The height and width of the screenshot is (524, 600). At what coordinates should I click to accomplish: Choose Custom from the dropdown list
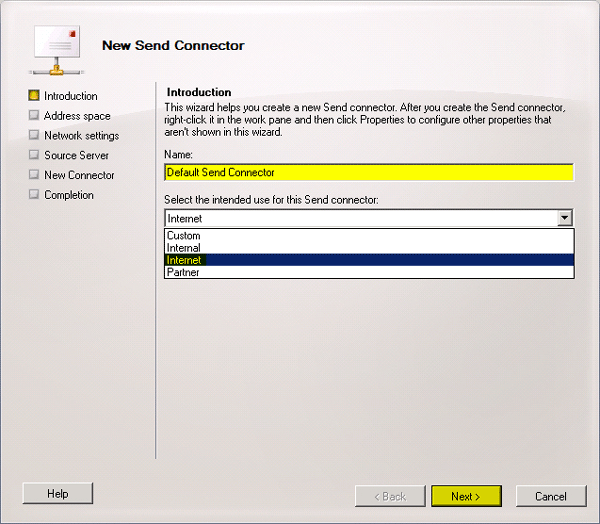(369, 235)
